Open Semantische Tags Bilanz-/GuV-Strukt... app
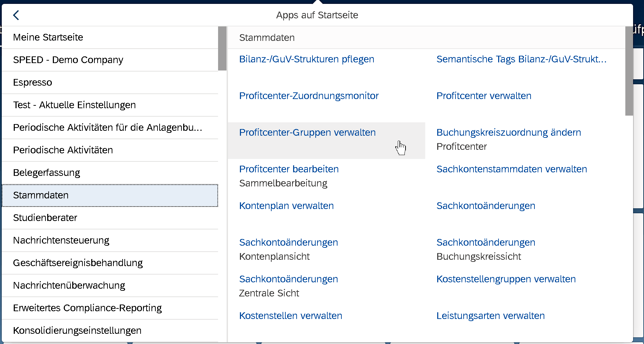Viewport: 644px width, 344px height. [x=521, y=59]
